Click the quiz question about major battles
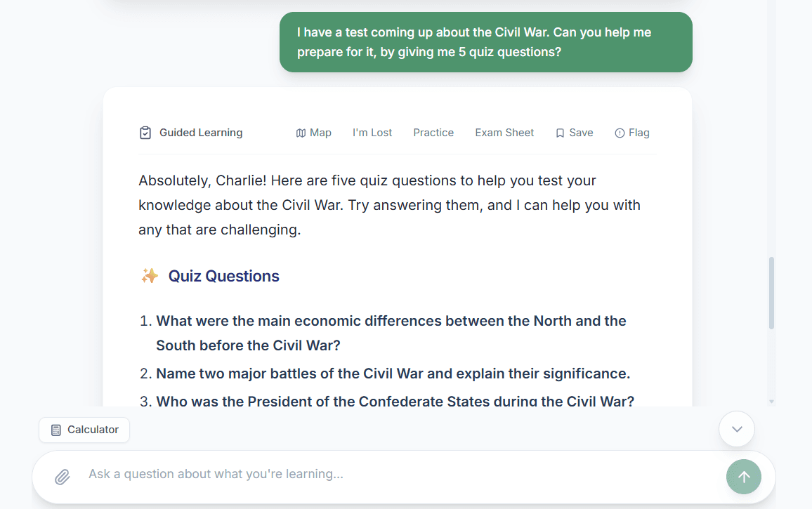The image size is (812, 509). tap(393, 374)
